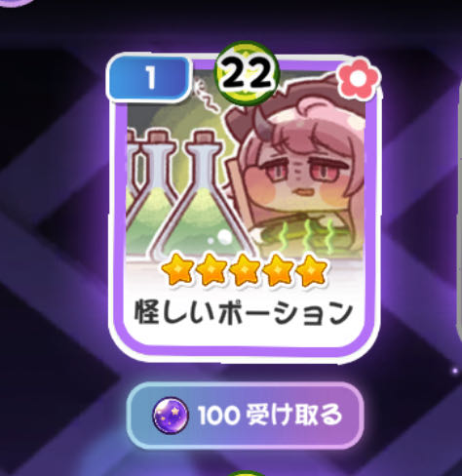Click the middle third gold star

coord(244,270)
